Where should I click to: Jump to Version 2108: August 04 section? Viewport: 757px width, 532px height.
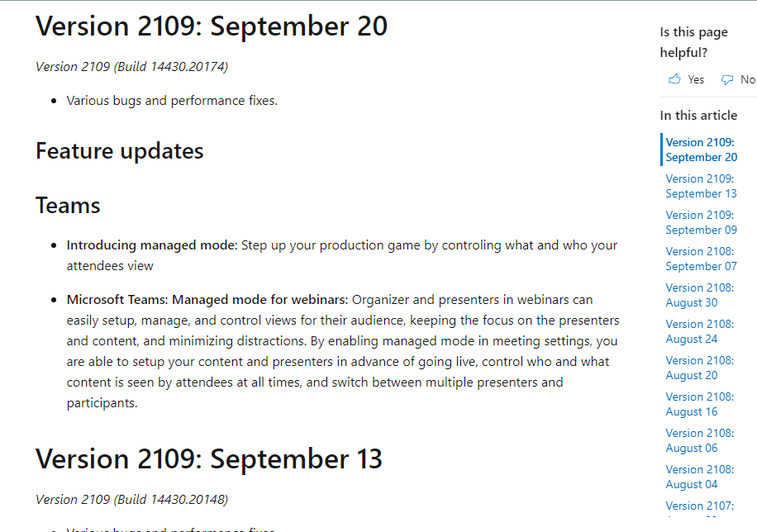tap(698, 477)
